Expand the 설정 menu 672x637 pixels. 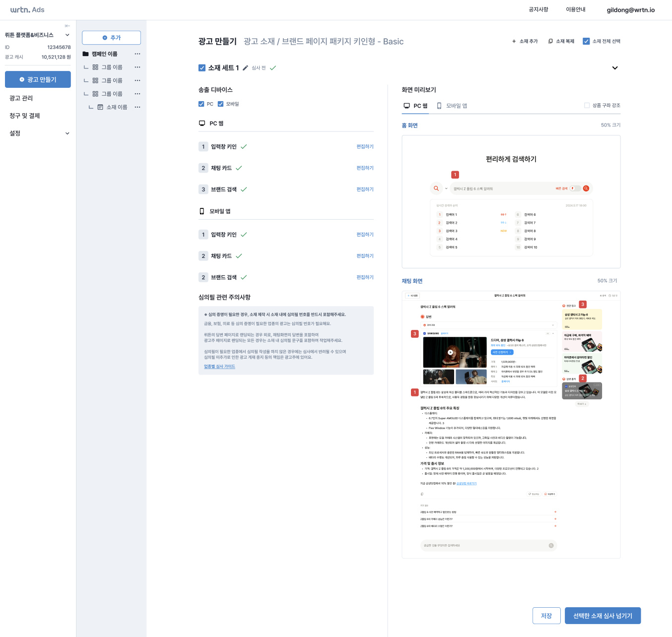pos(67,133)
